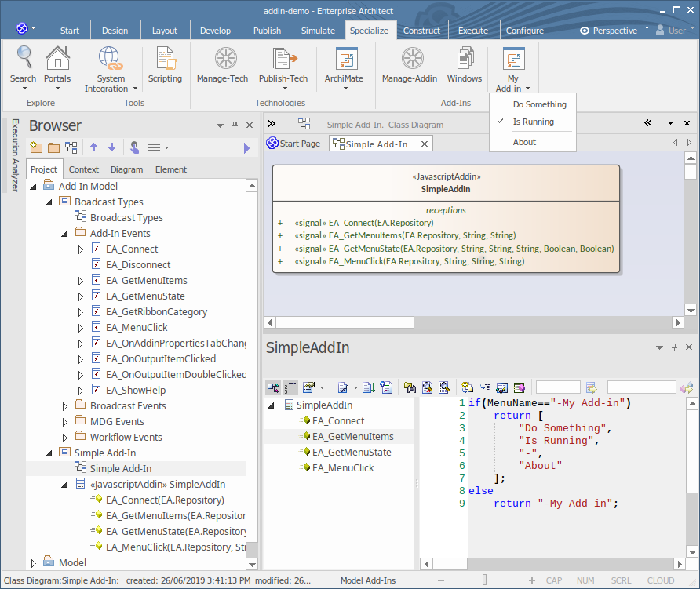Pin the SimpleAddIn editor panel
The width and height of the screenshot is (700, 589).
[674, 347]
